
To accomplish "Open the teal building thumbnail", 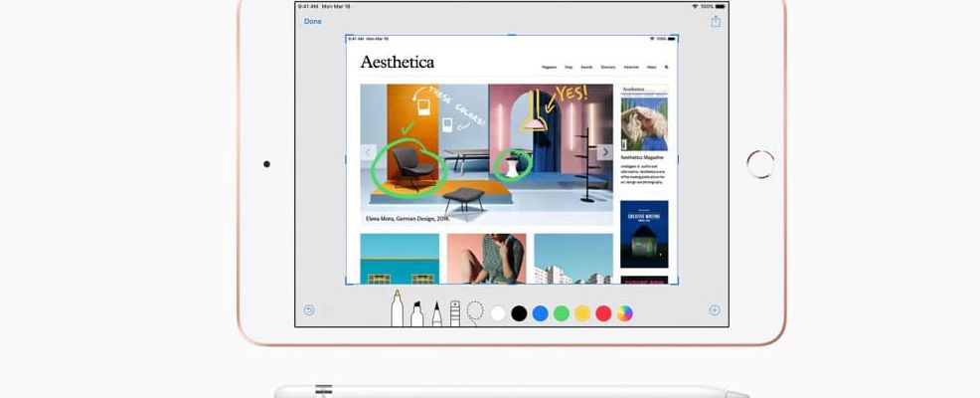I will pos(400,259).
